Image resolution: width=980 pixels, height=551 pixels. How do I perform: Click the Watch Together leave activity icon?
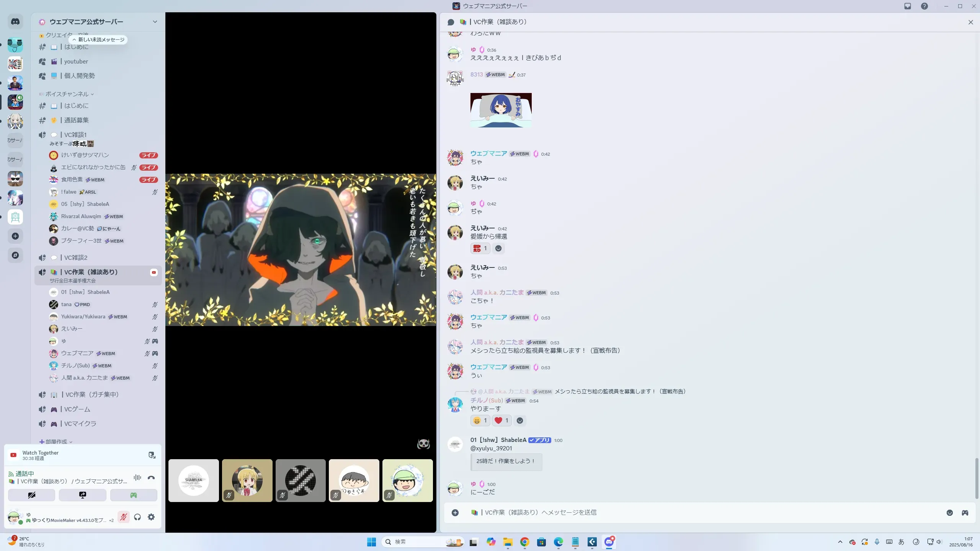152,455
